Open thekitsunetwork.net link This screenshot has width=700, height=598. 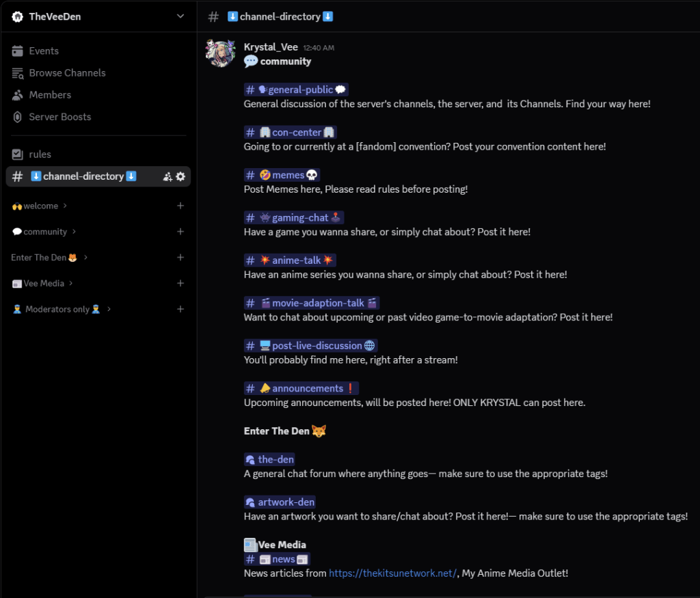[392, 573]
